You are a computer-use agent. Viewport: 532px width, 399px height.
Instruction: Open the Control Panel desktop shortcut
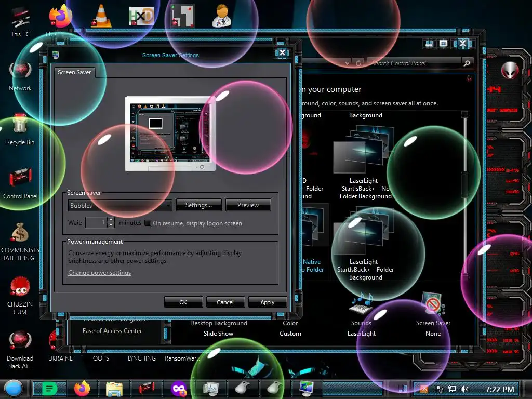(x=20, y=183)
